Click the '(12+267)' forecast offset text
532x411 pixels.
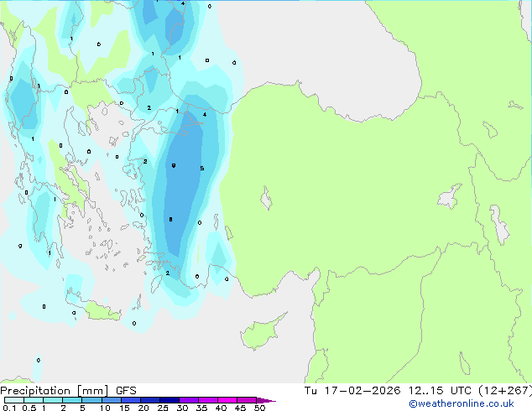pos(505,390)
